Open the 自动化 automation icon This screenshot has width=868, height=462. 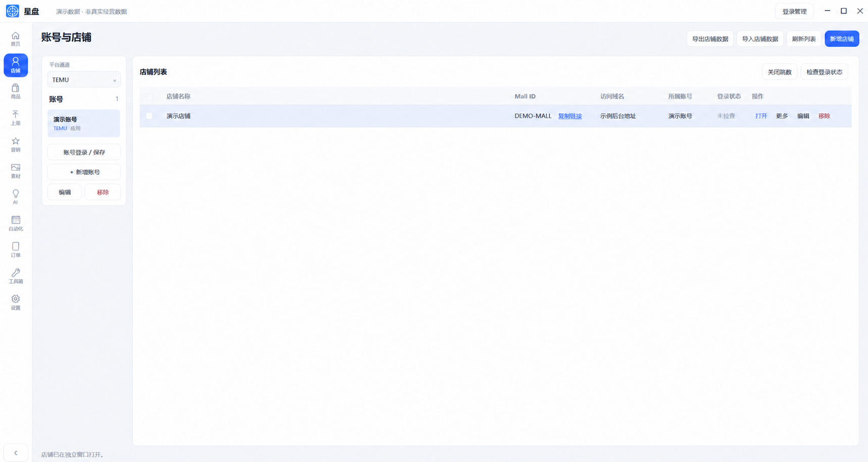tap(16, 223)
